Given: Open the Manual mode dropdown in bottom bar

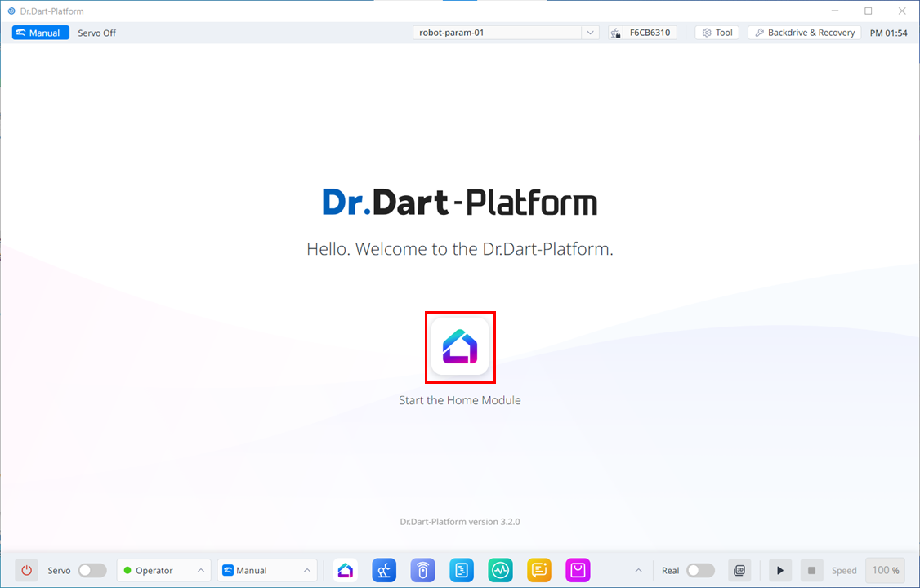Looking at the screenshot, I should pyautogui.click(x=267, y=570).
